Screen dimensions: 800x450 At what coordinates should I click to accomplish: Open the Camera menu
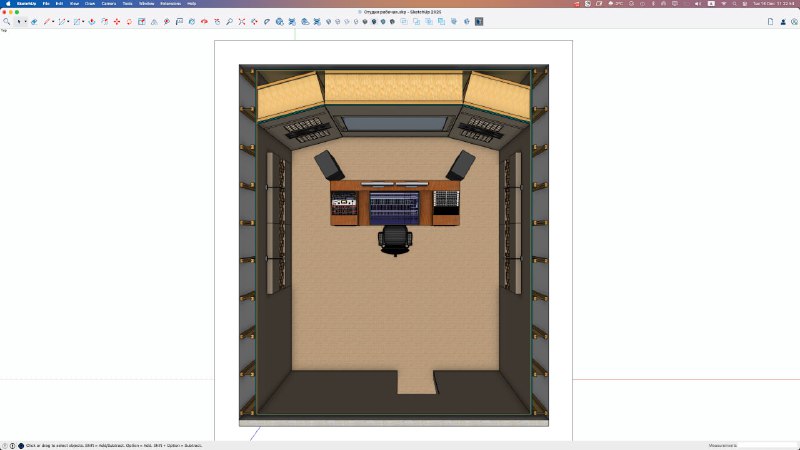(x=109, y=4)
